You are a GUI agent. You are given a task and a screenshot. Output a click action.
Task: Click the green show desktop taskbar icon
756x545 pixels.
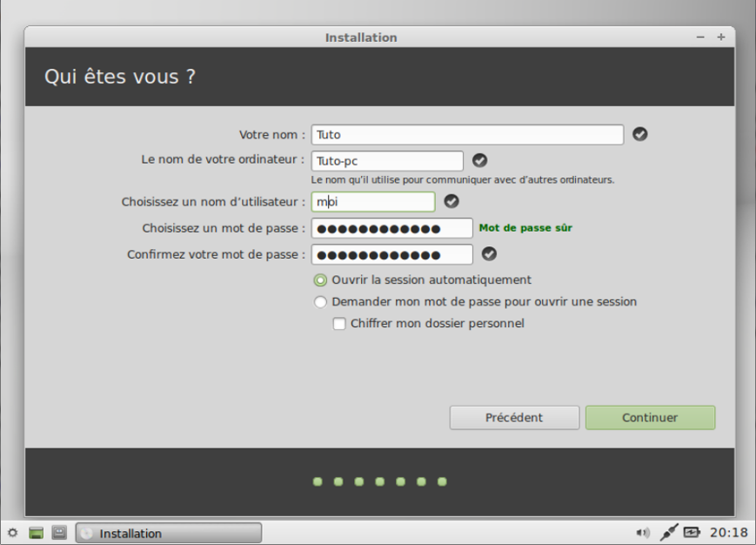37,533
